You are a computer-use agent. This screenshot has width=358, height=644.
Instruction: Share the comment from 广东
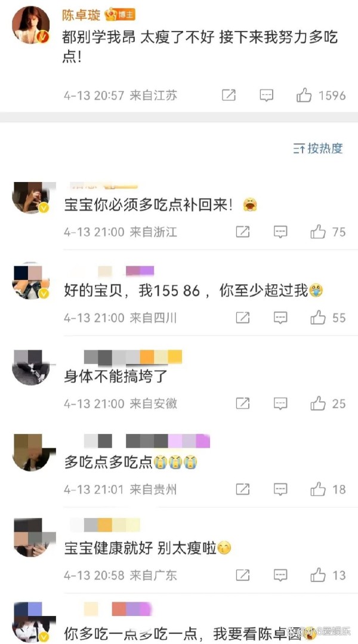click(243, 575)
